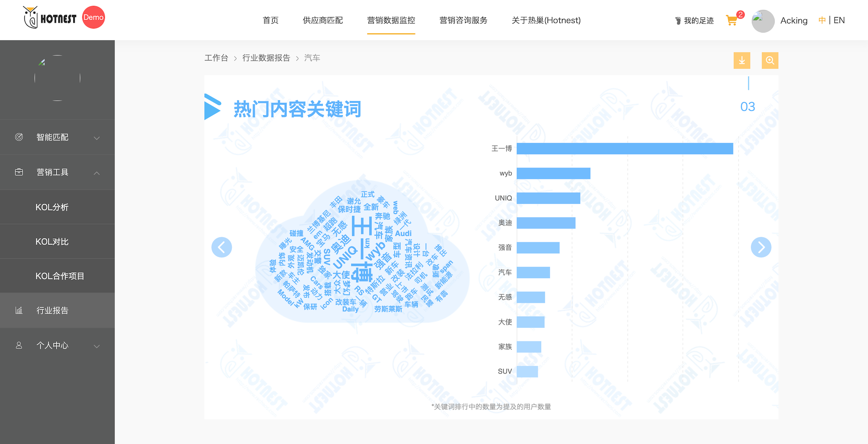Viewport: 868px width, 444px height.
Task: Open the shopping cart icon
Action: click(x=731, y=20)
